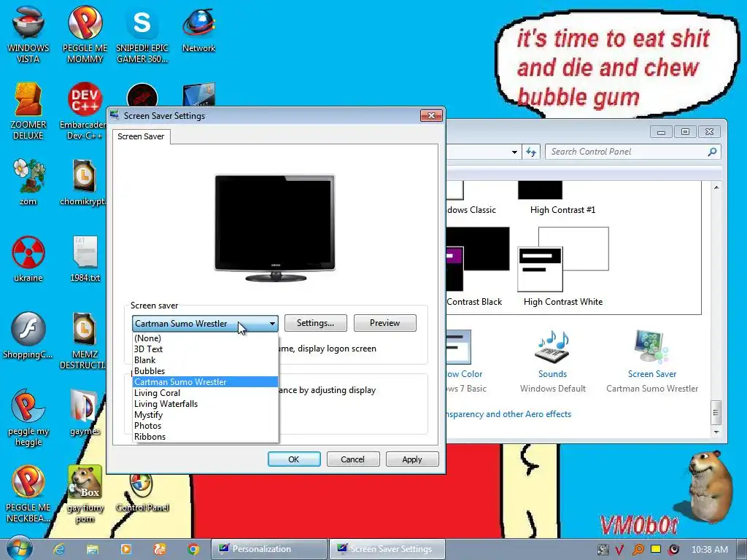Viewport: 747px width, 560px height.
Task: Open the Windows Start orb
Action: click(x=19, y=548)
